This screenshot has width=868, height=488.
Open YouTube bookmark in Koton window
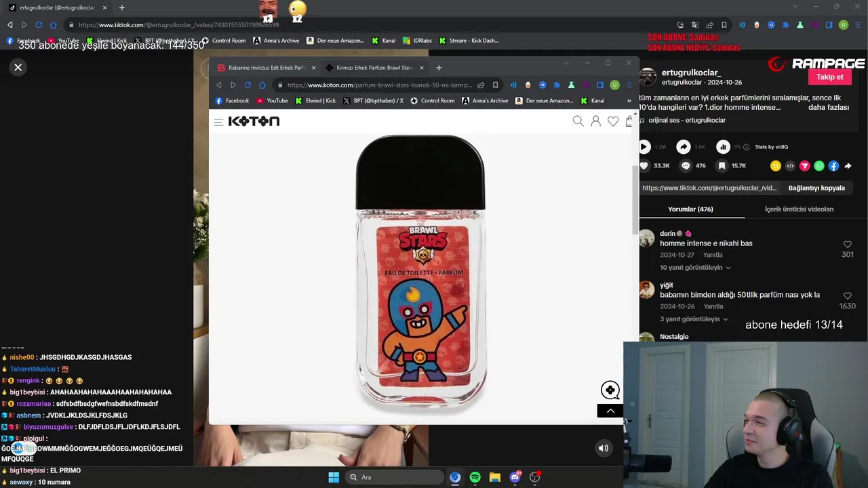pyautogui.click(x=272, y=101)
